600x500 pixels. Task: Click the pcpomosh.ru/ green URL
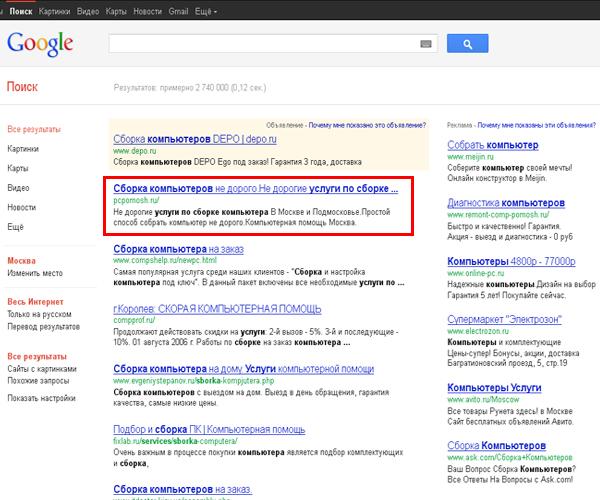(x=136, y=200)
